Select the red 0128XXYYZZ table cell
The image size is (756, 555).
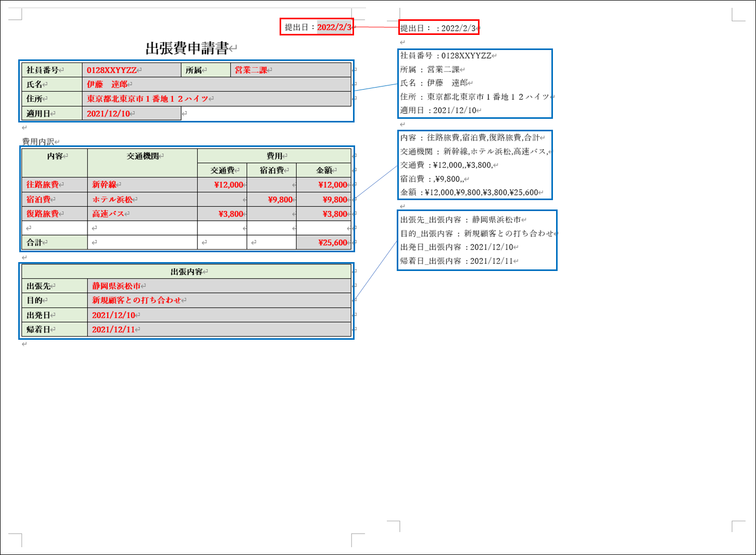pyautogui.click(x=132, y=70)
